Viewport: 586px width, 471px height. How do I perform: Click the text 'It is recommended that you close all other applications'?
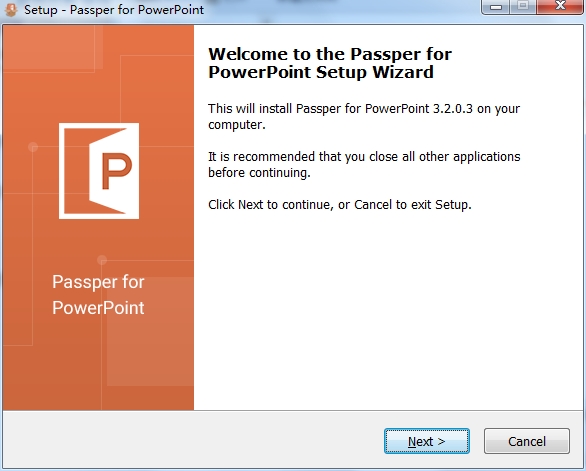click(x=364, y=156)
